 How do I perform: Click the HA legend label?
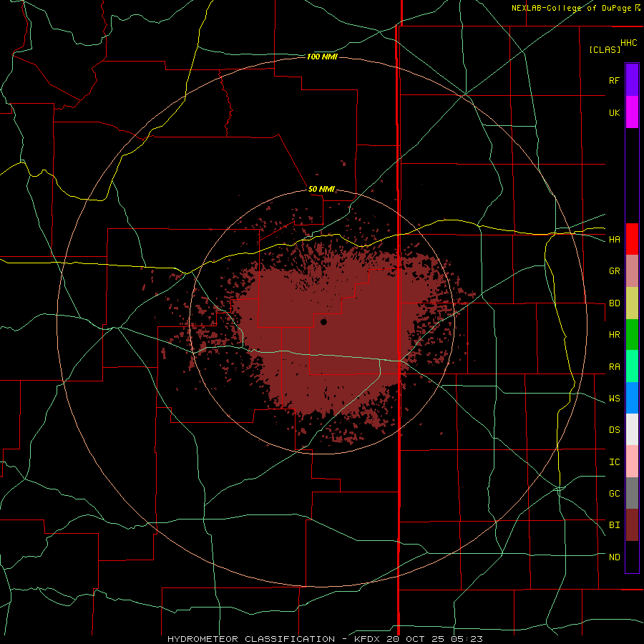point(614,240)
